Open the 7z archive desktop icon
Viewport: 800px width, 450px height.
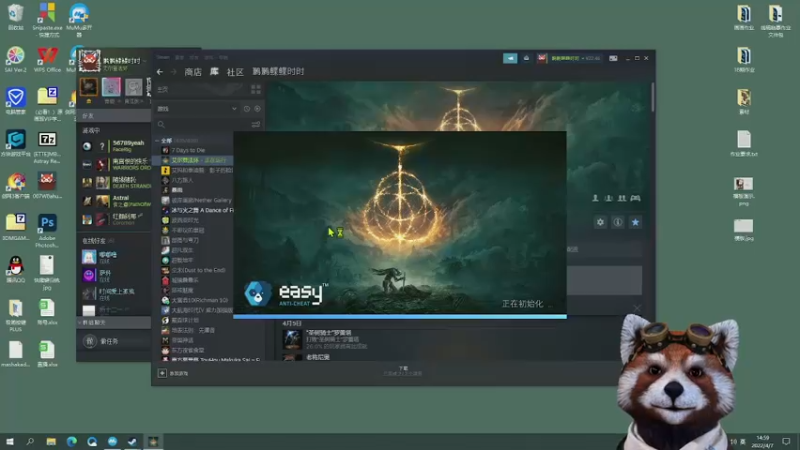(x=47, y=147)
